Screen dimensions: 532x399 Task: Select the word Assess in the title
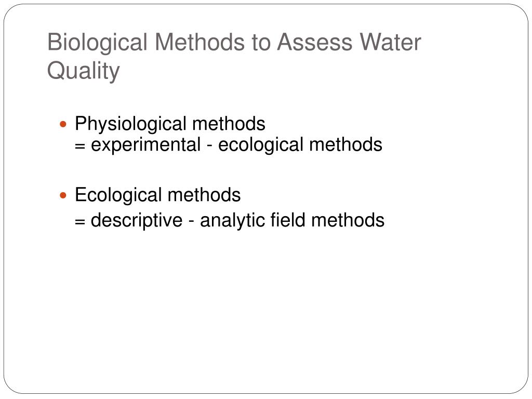314,42
